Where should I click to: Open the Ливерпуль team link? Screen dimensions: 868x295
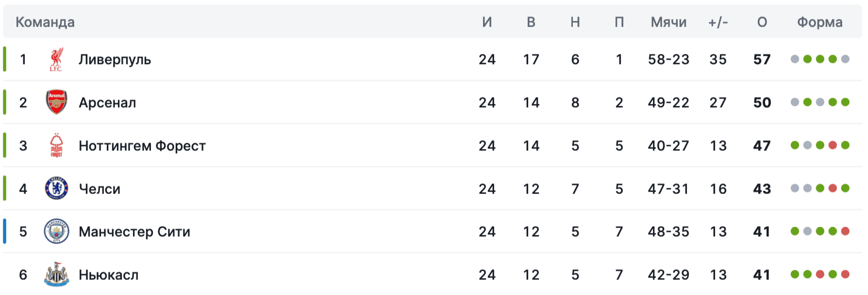[x=115, y=60]
